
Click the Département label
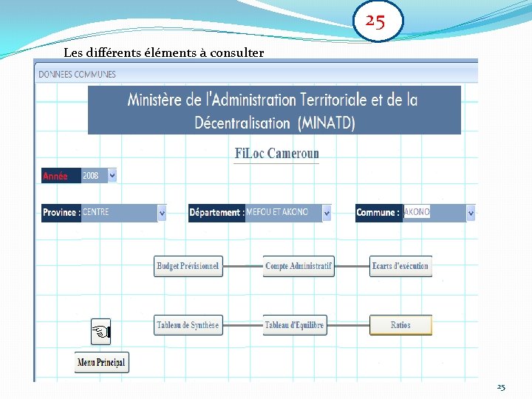coord(216,213)
